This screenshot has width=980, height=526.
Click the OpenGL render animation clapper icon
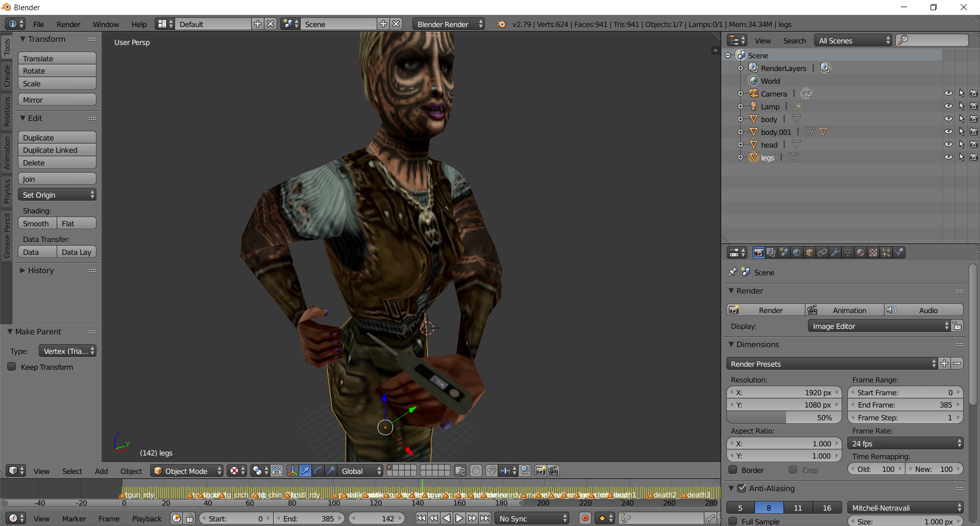(553, 471)
